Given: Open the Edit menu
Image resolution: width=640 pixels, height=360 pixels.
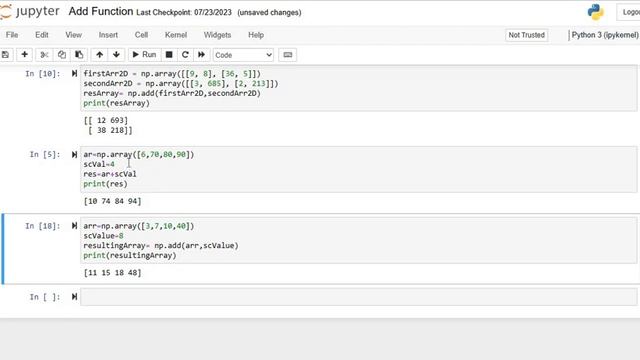Looking at the screenshot, I should pyautogui.click(x=42, y=35).
